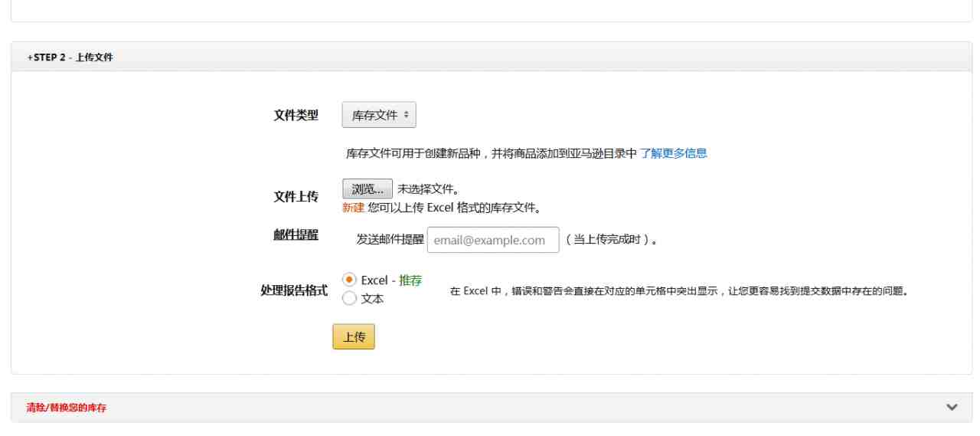The height and width of the screenshot is (436, 980).
Task: Click the 处理报告格式 label
Action: [294, 291]
